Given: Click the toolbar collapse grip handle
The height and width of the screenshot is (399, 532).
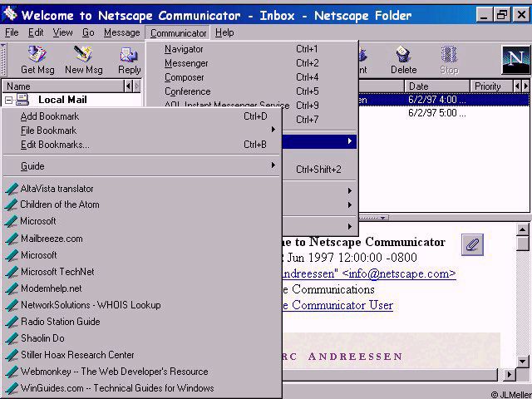Looking at the screenshot, I should click(3, 59).
